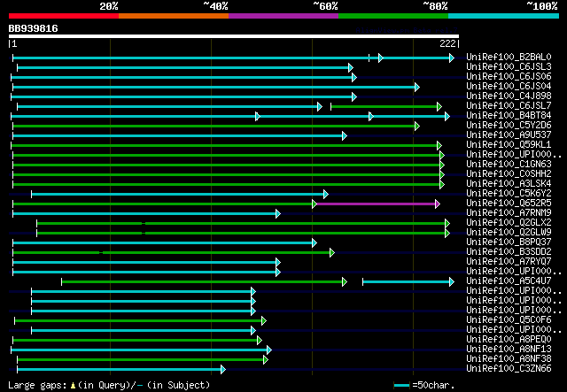
Task: Open hit UniRef100_C6JS04
Action: click(509, 87)
